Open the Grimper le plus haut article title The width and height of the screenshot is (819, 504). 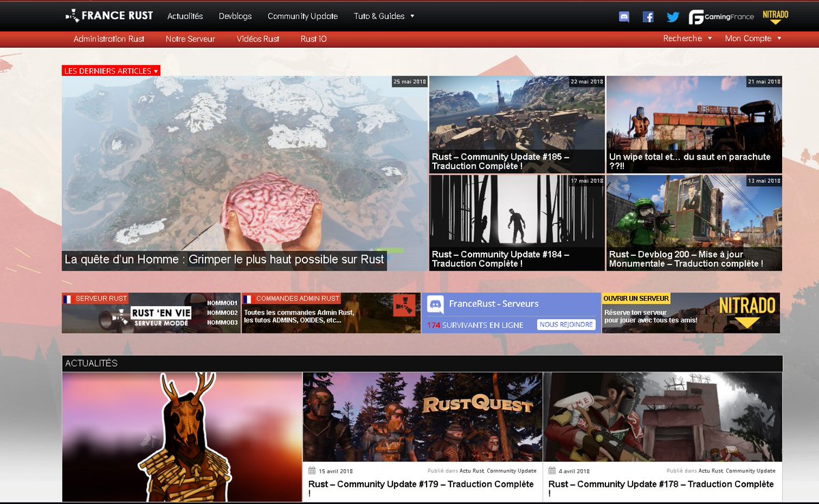(225, 259)
